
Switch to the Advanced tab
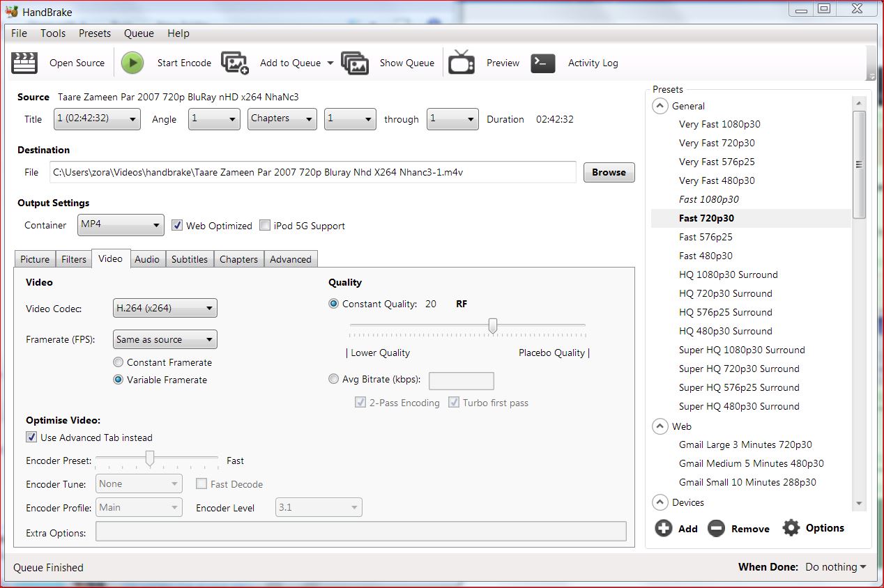tap(291, 259)
